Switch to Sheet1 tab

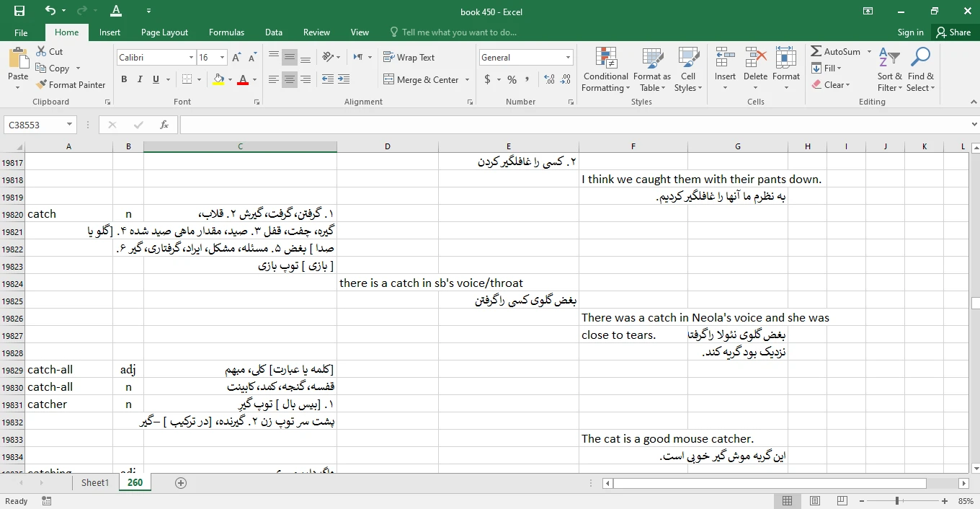tap(94, 483)
